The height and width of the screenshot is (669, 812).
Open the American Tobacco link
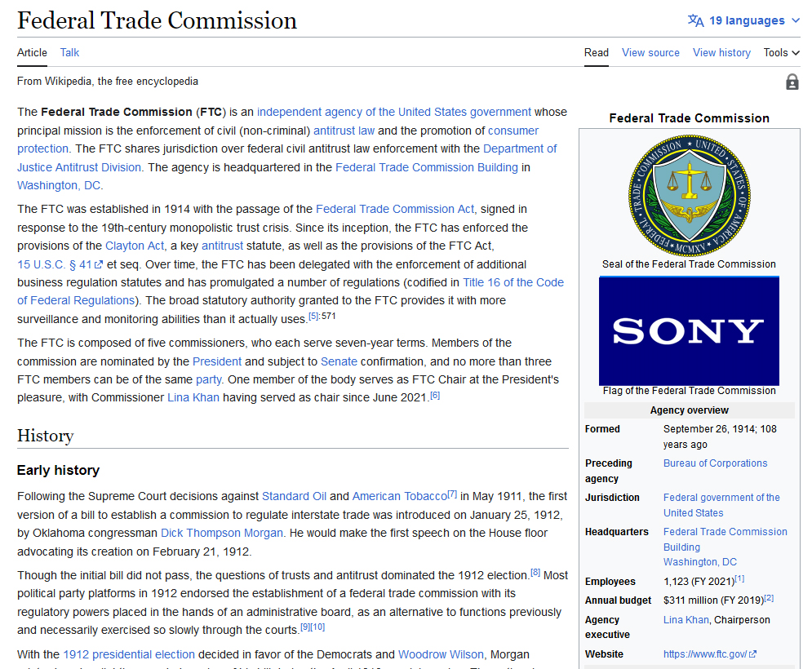click(x=399, y=496)
